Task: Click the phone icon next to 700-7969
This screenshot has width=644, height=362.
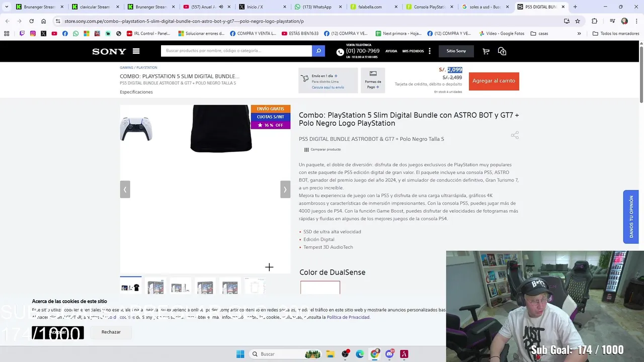Action: tap(340, 52)
